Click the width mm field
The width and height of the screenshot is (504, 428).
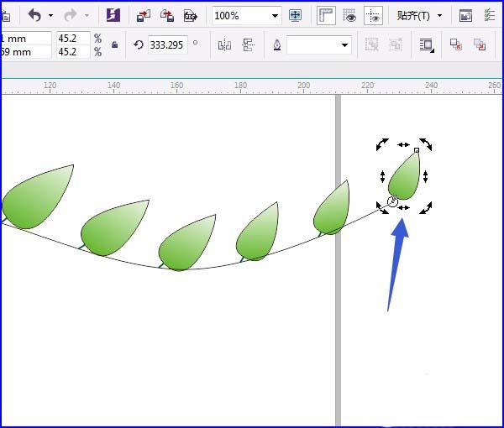pyautogui.click(x=26, y=39)
